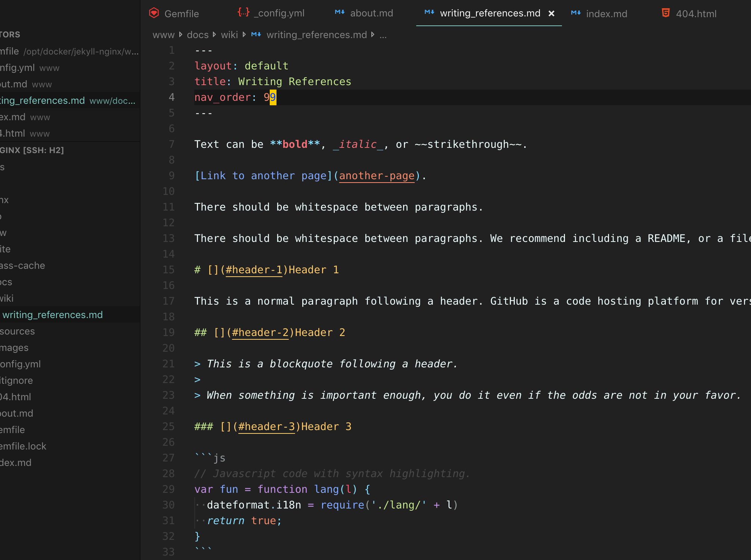Click the HTML5 icon on 404.html tab
This screenshot has height=560, width=751.
666,13
